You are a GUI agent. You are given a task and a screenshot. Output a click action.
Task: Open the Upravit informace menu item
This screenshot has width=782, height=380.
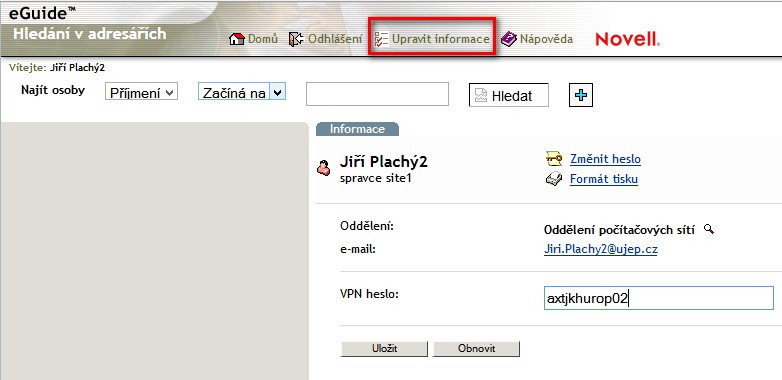pyautogui.click(x=432, y=39)
